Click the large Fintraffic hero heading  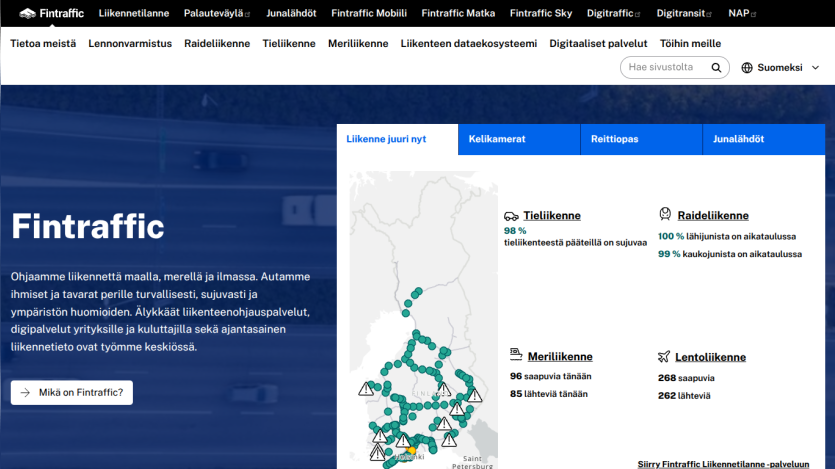[88, 227]
